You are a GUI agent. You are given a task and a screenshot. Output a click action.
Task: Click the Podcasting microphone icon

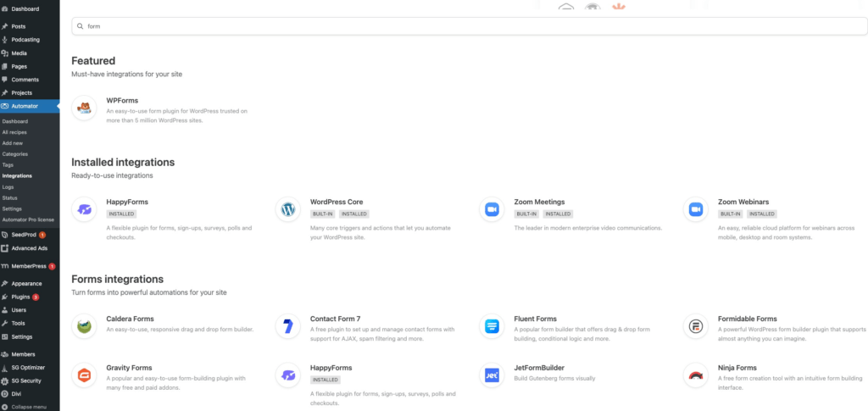5,40
